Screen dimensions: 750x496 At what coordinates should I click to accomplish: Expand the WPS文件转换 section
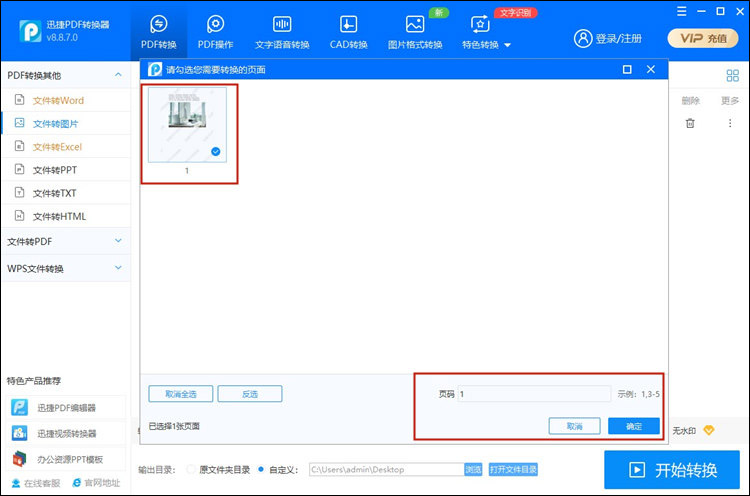(x=66, y=268)
